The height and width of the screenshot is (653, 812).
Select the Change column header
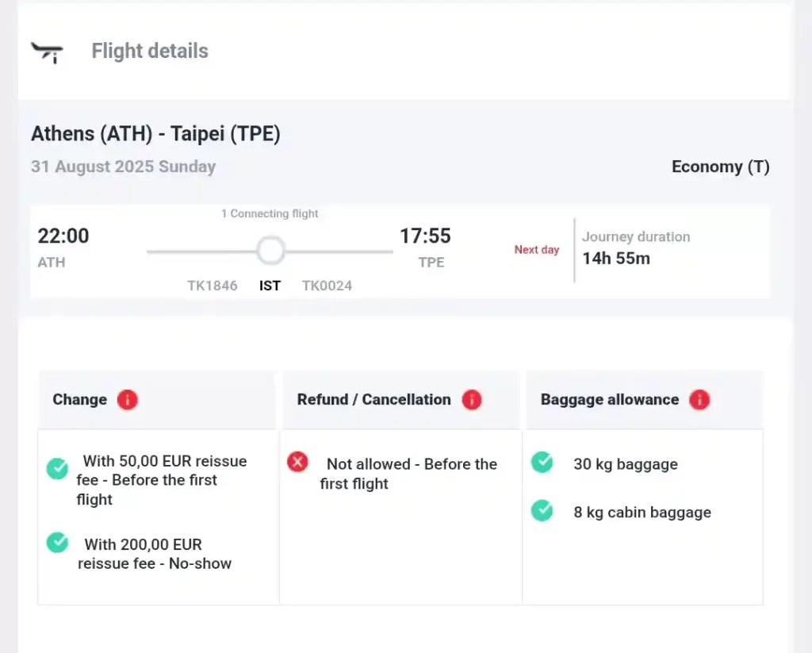(x=79, y=400)
